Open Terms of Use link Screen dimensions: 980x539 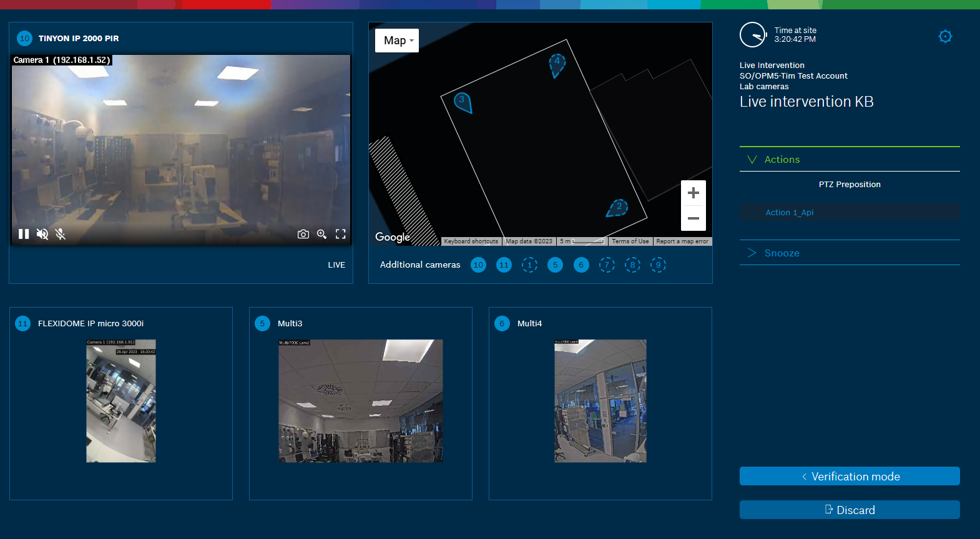630,241
